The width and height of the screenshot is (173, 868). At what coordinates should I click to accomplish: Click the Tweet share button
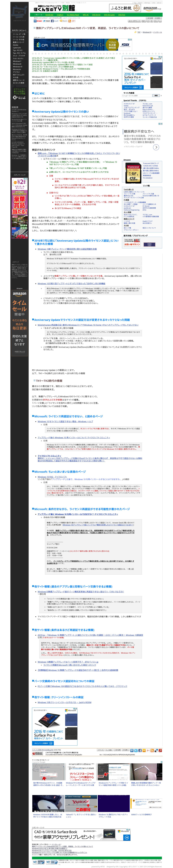[x=47, y=21]
